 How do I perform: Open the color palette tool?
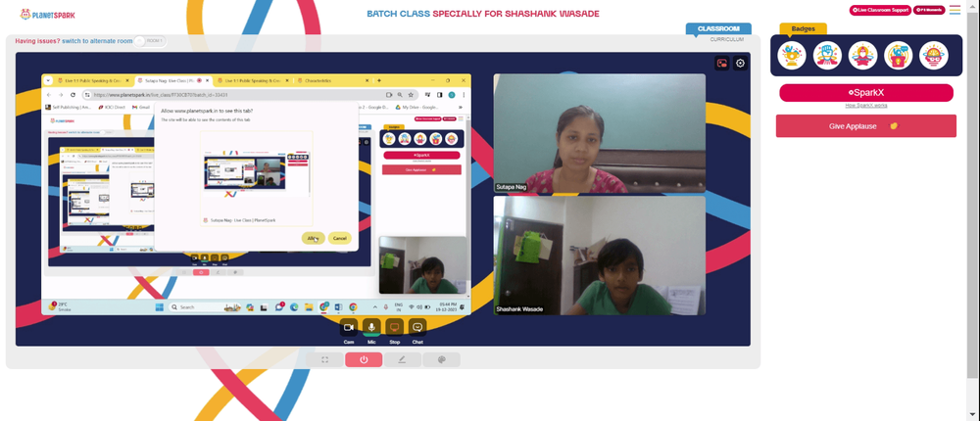click(441, 359)
